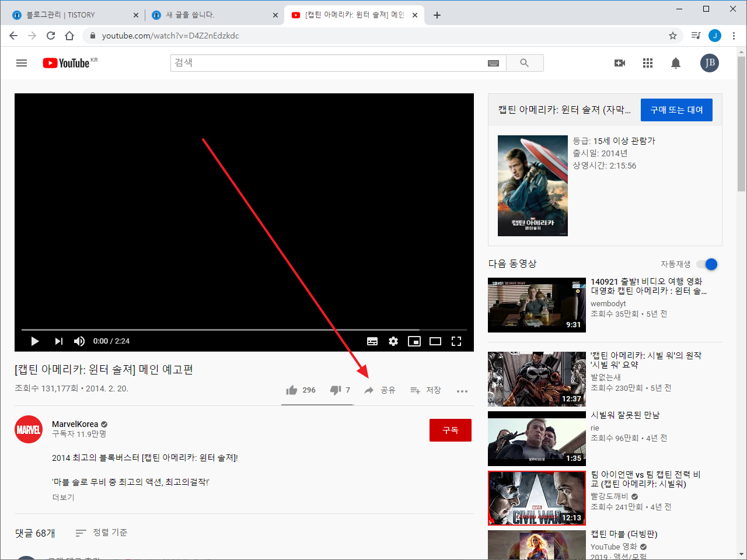Open the Captain America movie poster

[533, 185]
